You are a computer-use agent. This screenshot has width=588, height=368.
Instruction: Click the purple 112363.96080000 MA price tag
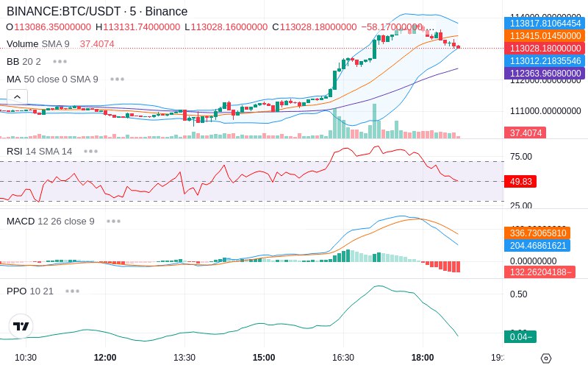pyautogui.click(x=545, y=73)
